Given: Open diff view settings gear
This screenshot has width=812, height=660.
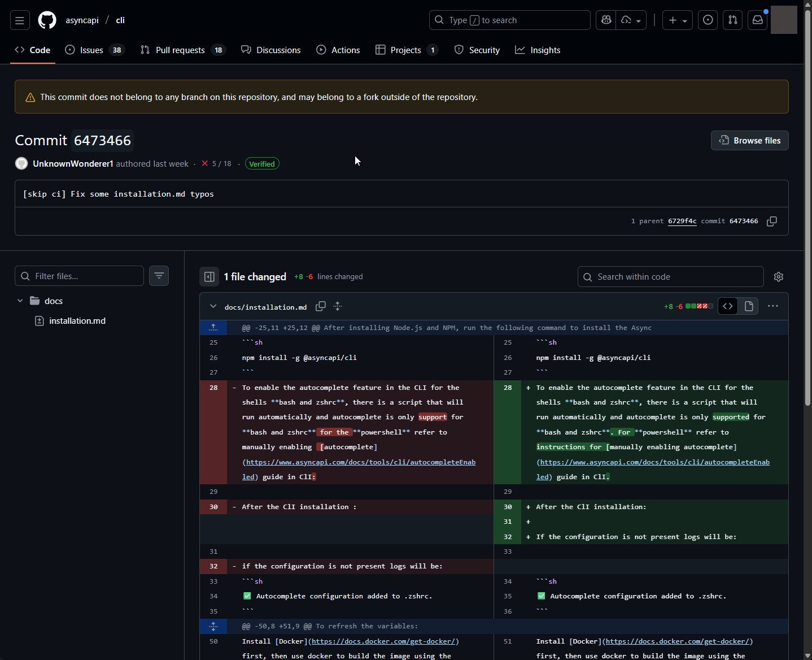Looking at the screenshot, I should pyautogui.click(x=779, y=277).
